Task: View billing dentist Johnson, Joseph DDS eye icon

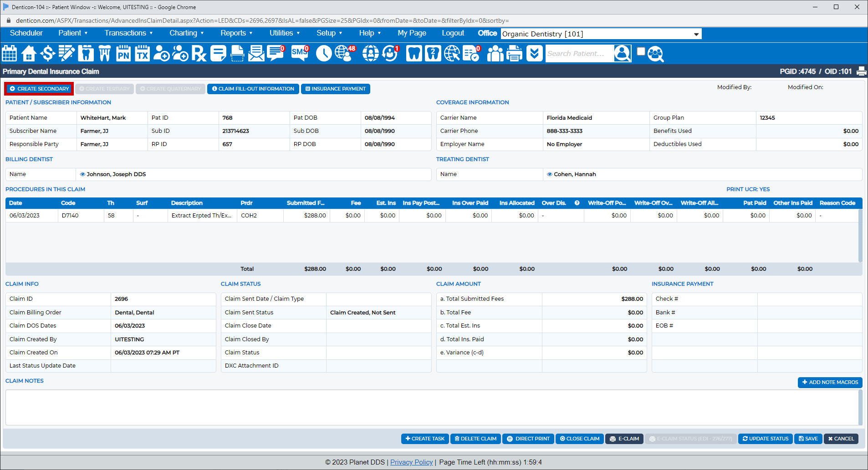Action: pos(82,174)
